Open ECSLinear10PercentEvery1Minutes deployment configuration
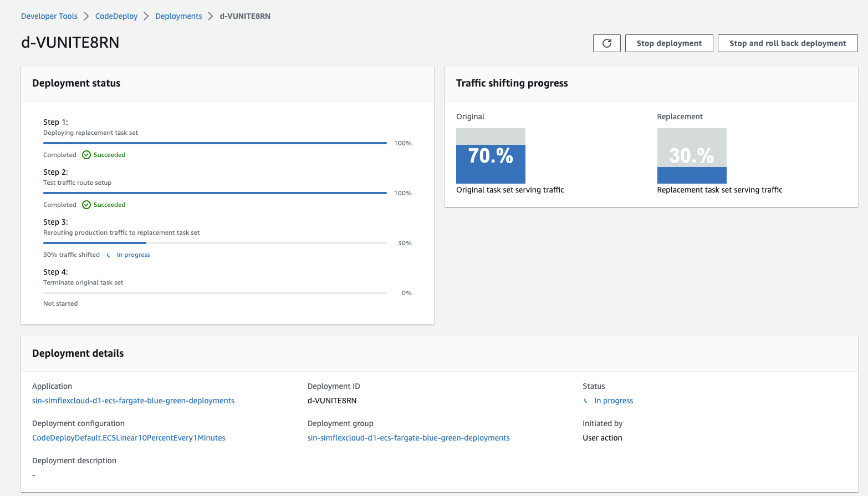 [x=129, y=438]
